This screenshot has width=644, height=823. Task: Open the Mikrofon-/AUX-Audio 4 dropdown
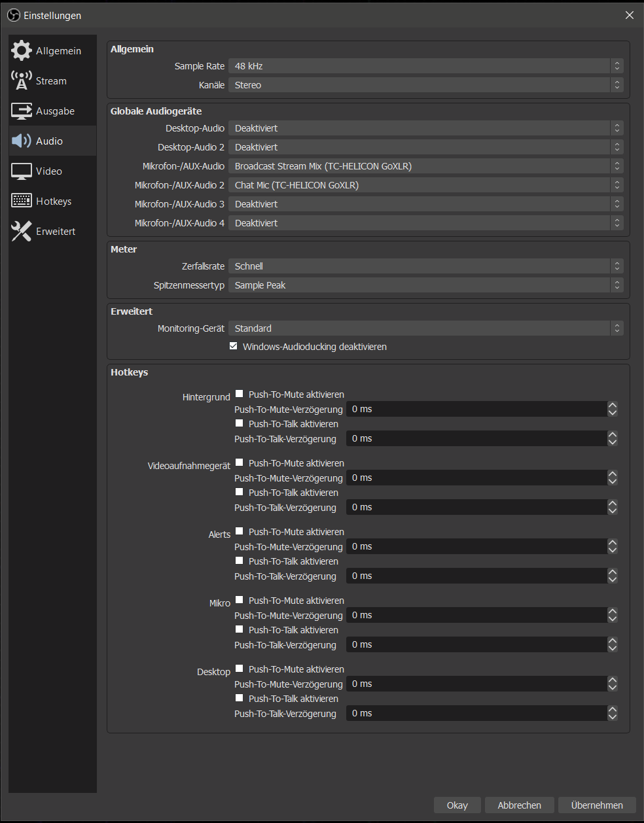(426, 223)
